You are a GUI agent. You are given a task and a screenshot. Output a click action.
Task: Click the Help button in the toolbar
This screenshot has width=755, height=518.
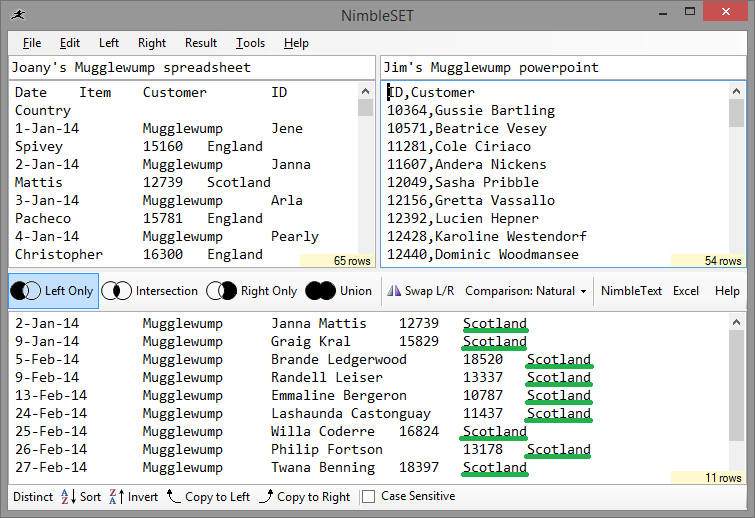coord(727,291)
